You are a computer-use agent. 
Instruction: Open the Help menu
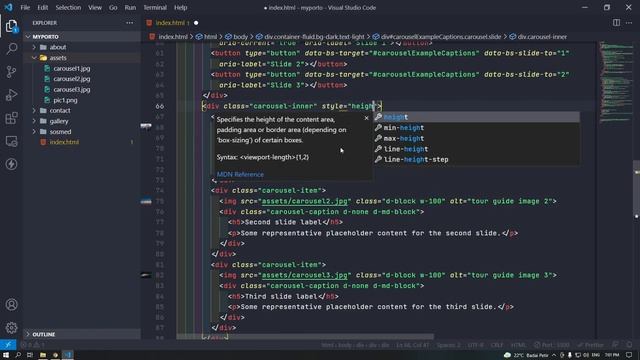[180, 7]
